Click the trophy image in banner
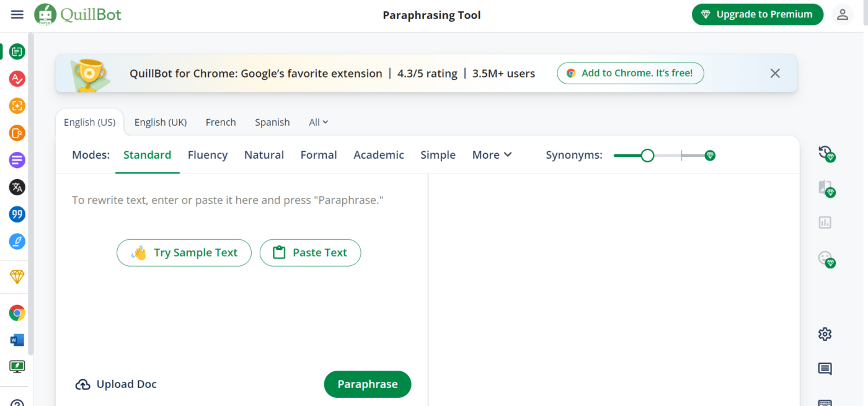This screenshot has height=406, width=868. (91, 74)
